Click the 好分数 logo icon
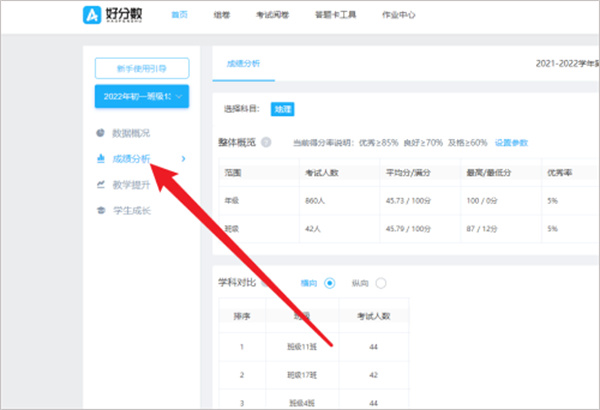The image size is (600, 410). pos(92,15)
